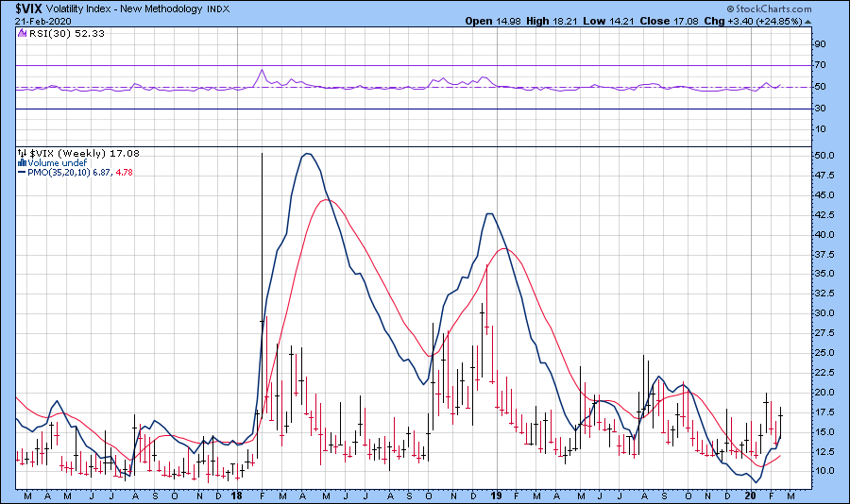Viewport: 850px width, 504px height.
Task: Select the 20 year marker on time axis
Action: [x=749, y=495]
